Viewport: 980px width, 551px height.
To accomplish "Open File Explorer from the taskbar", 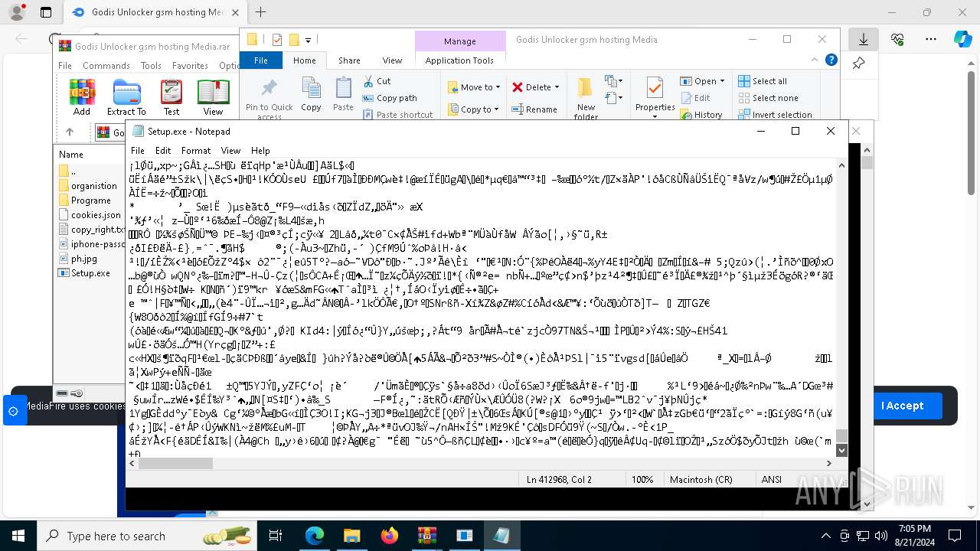I will click(x=352, y=536).
